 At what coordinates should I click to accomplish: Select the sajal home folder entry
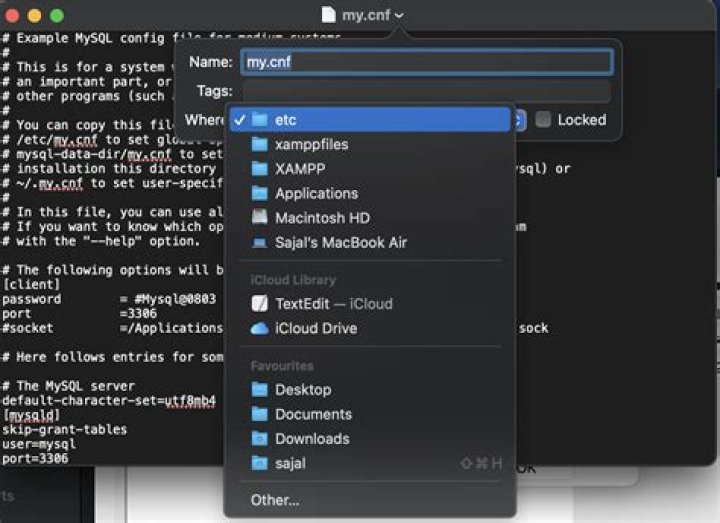370,463
